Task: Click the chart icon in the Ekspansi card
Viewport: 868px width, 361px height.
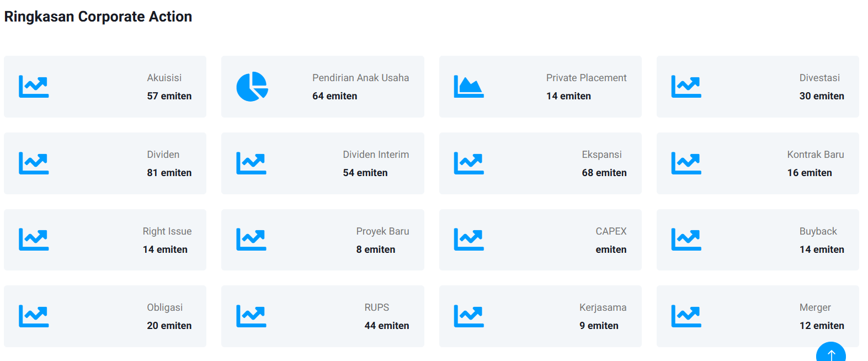Action: pos(468,163)
